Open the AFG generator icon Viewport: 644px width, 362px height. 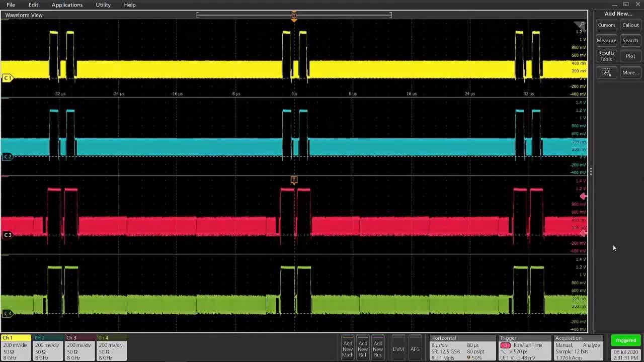coord(415,348)
